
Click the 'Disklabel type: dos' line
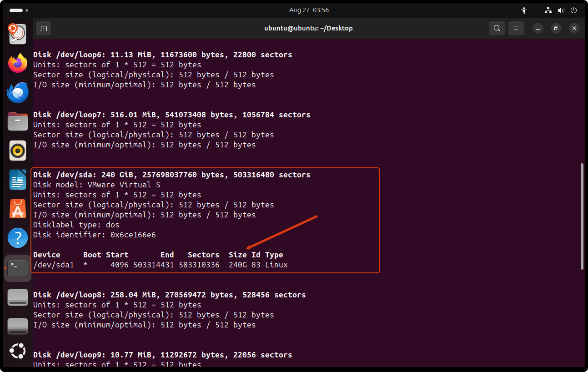coord(76,225)
